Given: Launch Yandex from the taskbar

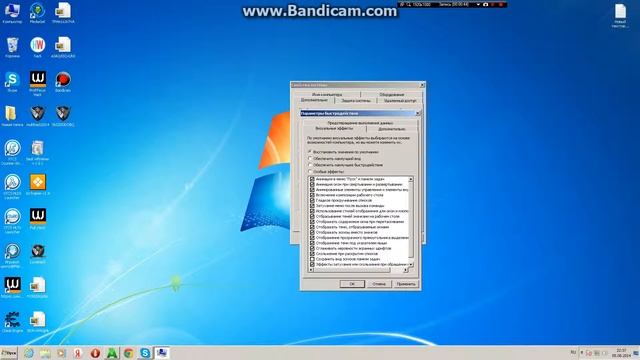Looking at the screenshot, I should click(x=78, y=353).
